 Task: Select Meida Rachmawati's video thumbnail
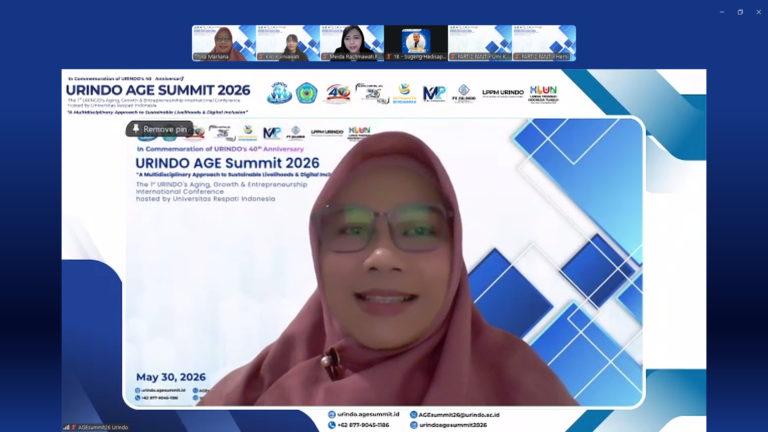pos(352,43)
